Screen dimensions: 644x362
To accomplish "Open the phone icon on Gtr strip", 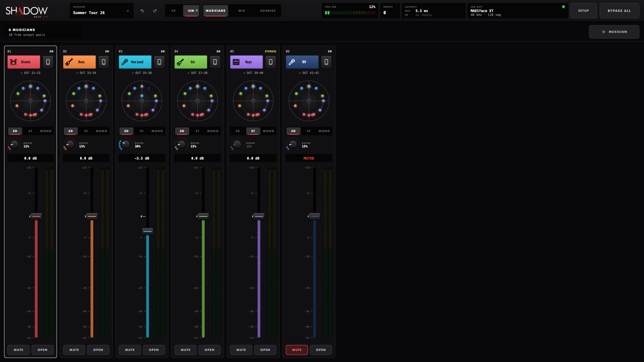I will coord(215,62).
